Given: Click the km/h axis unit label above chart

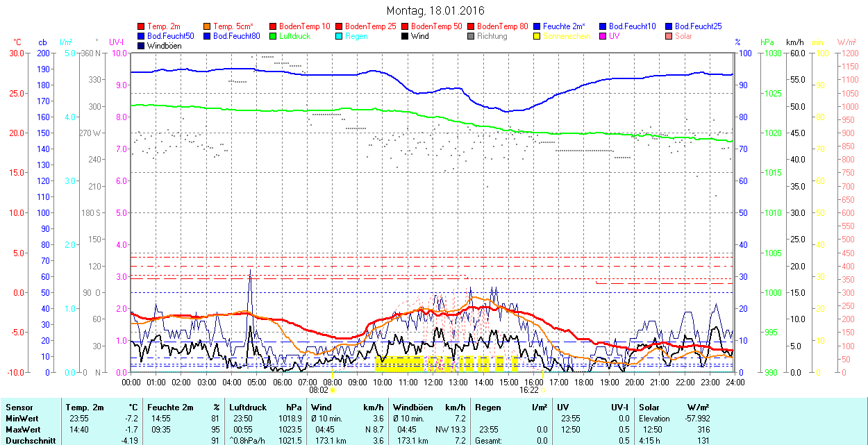Looking at the screenshot, I should click(x=794, y=42).
